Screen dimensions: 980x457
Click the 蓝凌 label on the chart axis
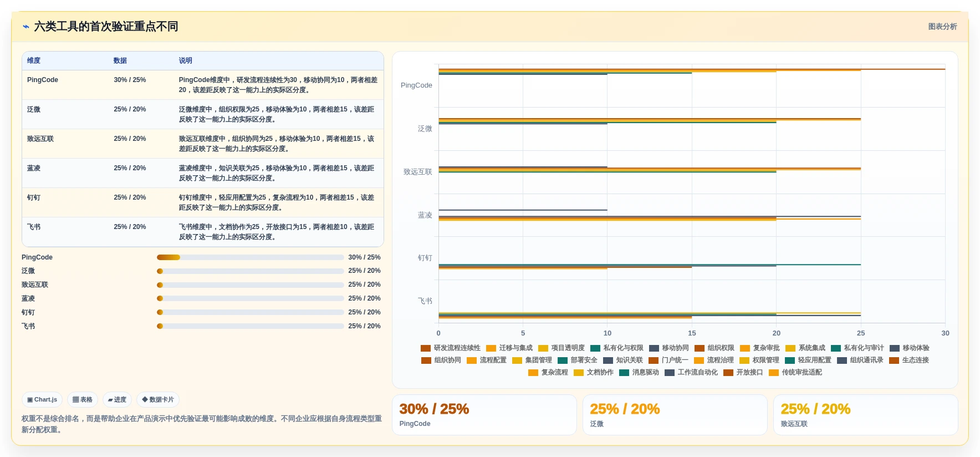click(425, 215)
